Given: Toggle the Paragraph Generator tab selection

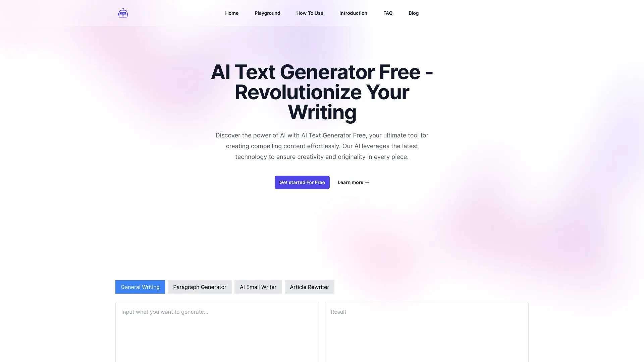Looking at the screenshot, I should [x=200, y=287].
